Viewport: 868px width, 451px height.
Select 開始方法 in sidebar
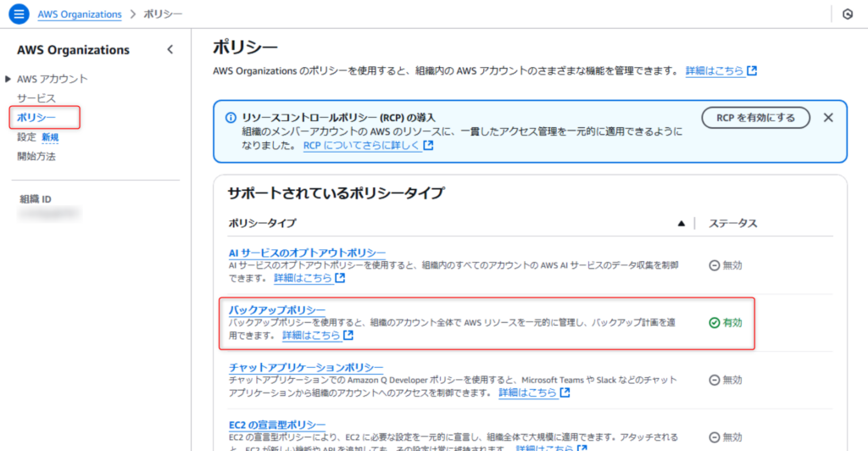[x=36, y=157]
